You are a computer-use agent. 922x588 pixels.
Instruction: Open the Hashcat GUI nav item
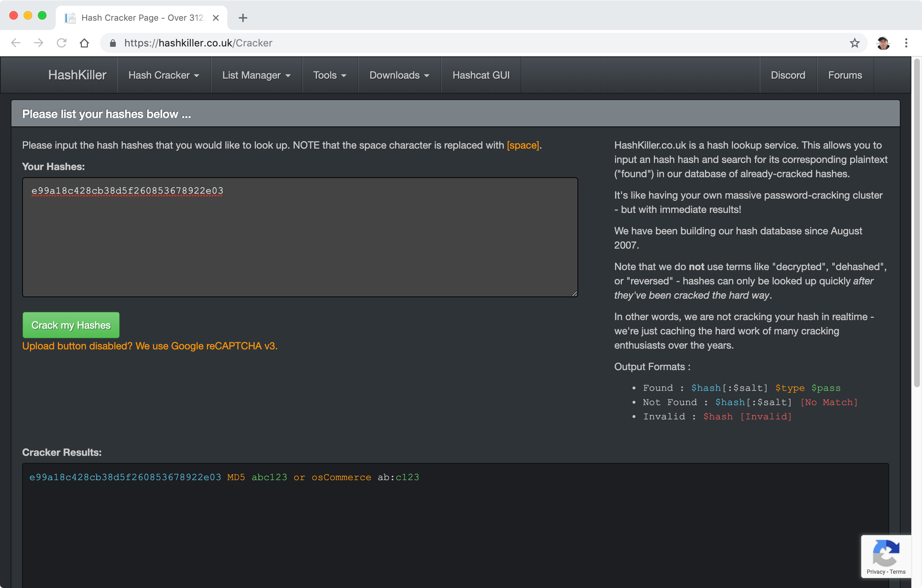pos(481,75)
